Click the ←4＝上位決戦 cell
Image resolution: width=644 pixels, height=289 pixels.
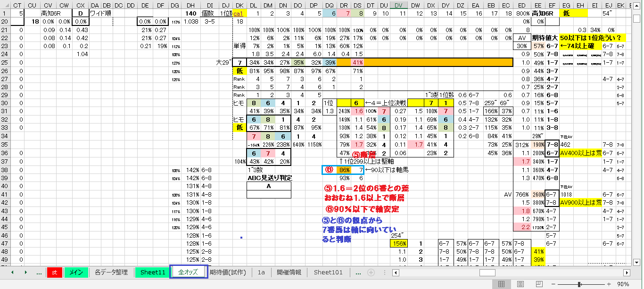pyautogui.click(x=385, y=103)
